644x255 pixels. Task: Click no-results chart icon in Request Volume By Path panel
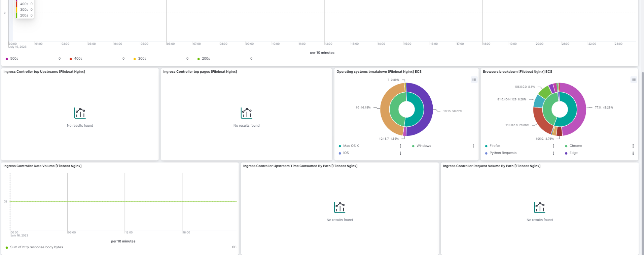539,208
